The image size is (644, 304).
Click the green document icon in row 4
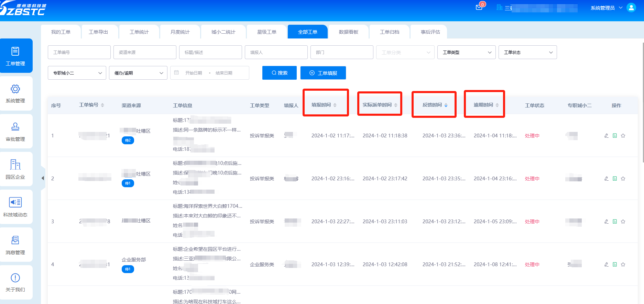(x=615, y=264)
